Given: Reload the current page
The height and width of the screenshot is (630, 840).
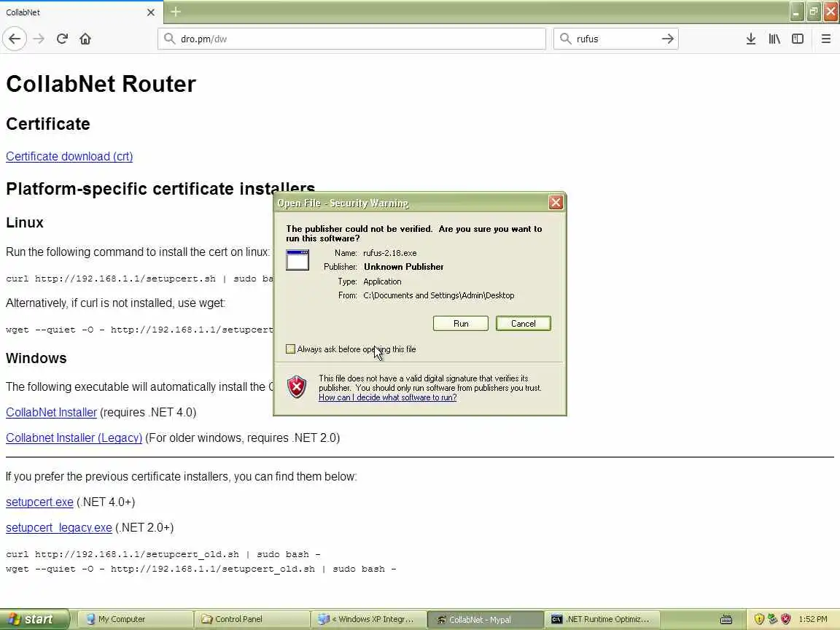Looking at the screenshot, I should [x=62, y=39].
